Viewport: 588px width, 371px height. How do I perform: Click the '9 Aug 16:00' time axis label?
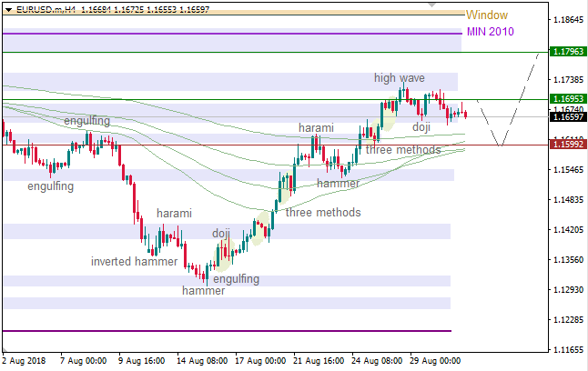tap(144, 359)
